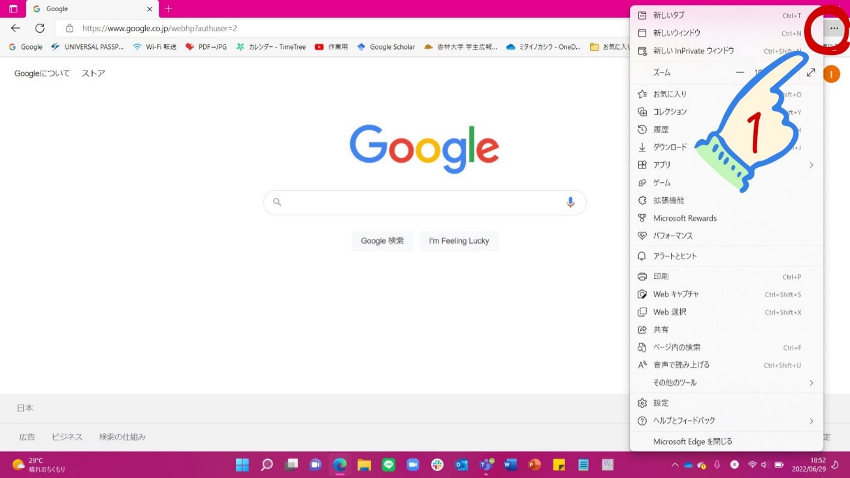Open UNIVERSAL PASSP... bookmark
This screenshot has width=850, height=478.
pos(88,47)
